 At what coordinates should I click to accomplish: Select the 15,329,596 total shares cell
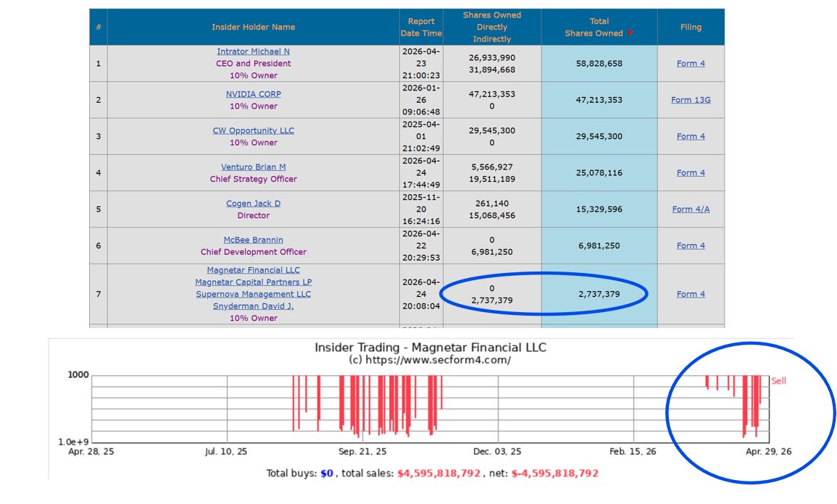coord(599,209)
